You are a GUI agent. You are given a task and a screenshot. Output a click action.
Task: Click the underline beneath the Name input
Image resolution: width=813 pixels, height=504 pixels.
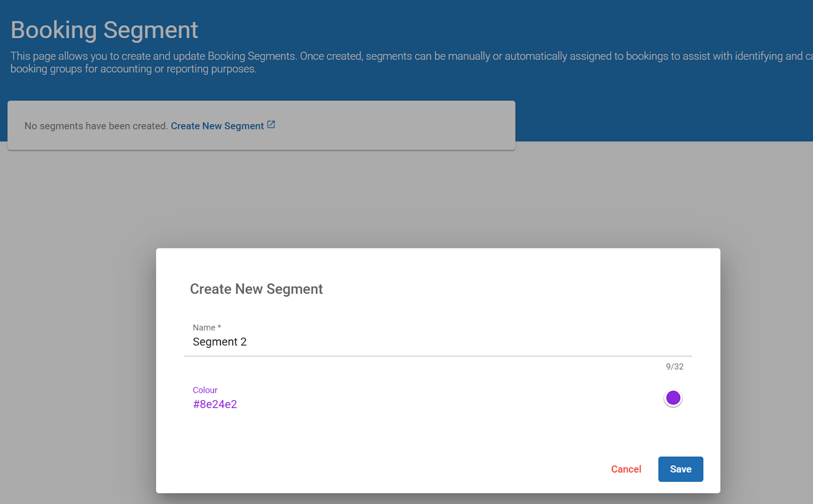437,356
